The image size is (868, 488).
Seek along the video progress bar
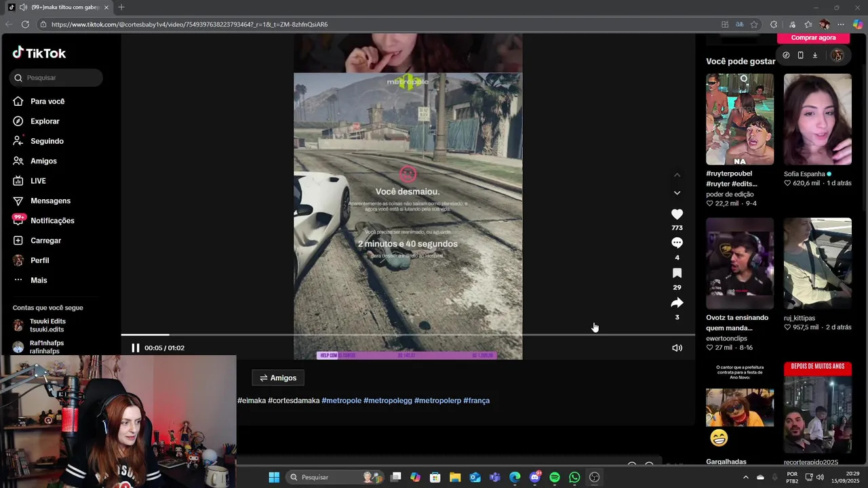(408, 335)
